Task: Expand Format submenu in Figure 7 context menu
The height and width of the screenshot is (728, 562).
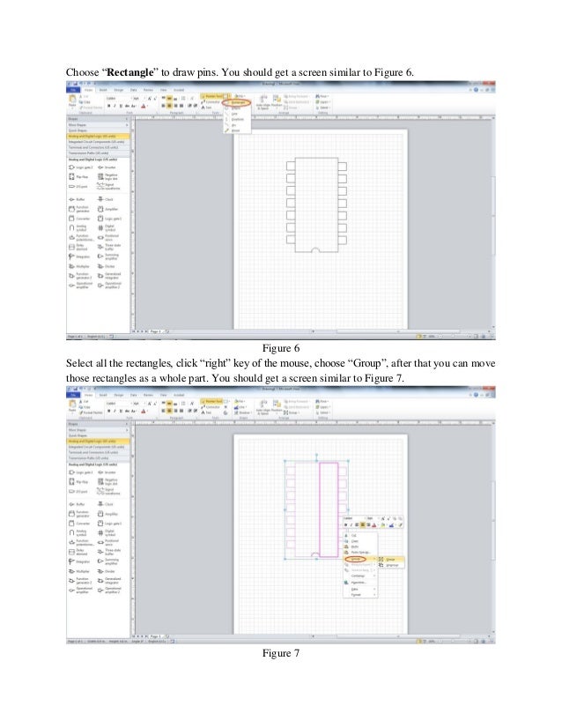Action: click(360, 595)
